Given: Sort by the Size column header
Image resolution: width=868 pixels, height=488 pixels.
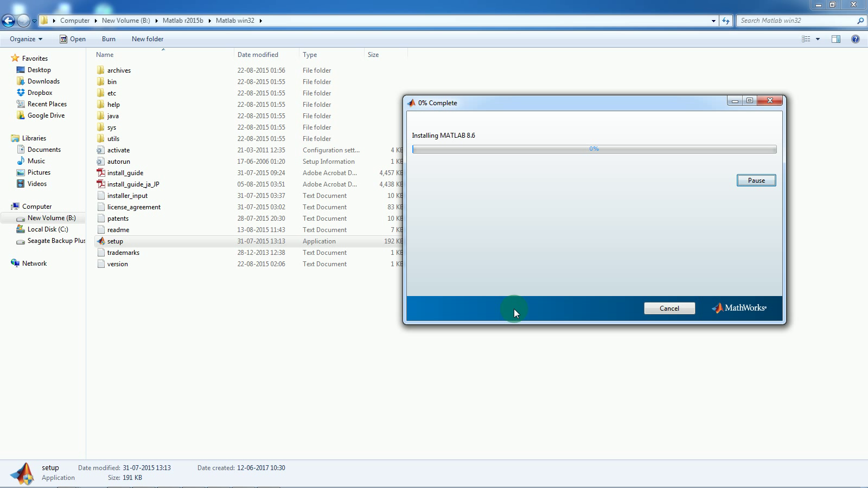Looking at the screenshot, I should [386, 55].
